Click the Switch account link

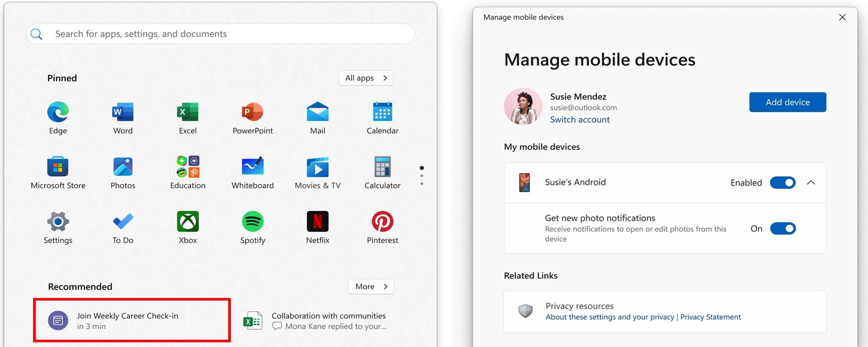coord(580,119)
